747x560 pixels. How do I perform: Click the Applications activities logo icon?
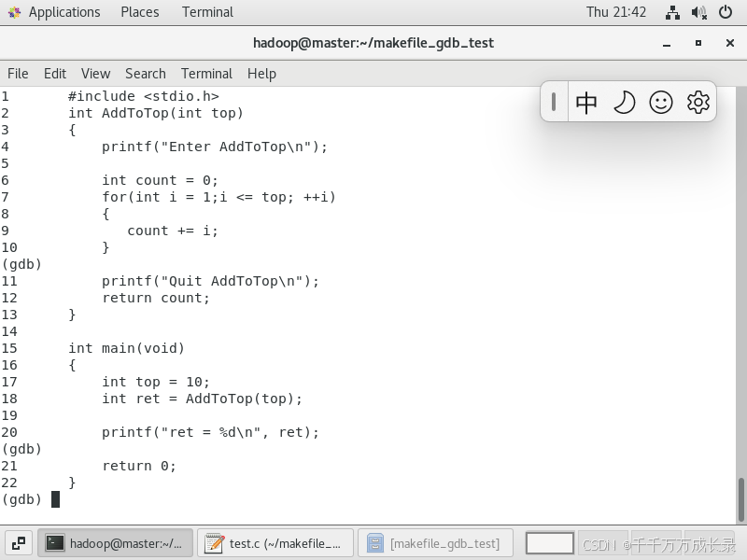[15, 12]
